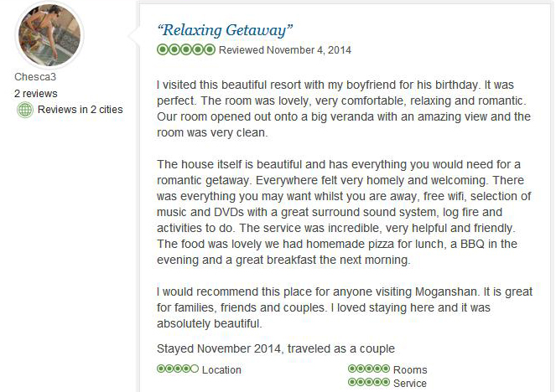Click the green globe badge icon
This screenshot has width=556, height=392.
point(25,110)
